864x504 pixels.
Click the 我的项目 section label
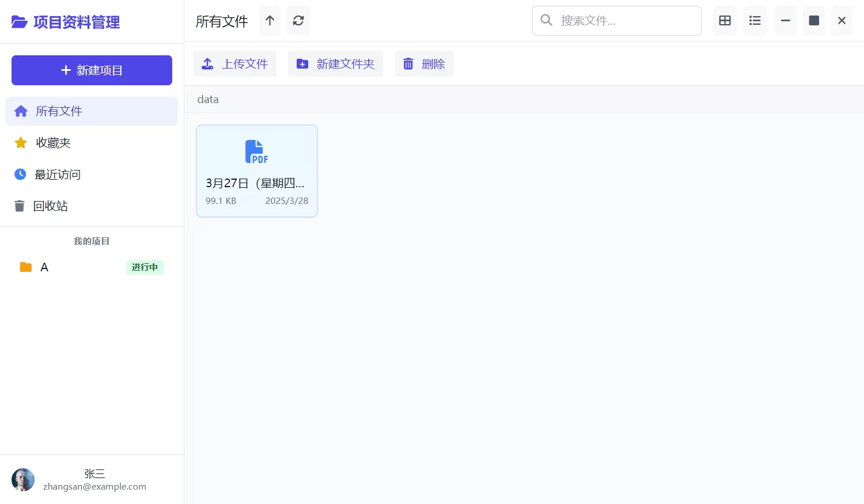[x=92, y=241]
